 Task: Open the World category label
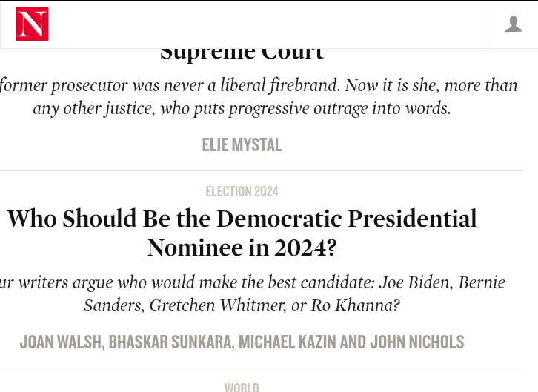(242, 387)
